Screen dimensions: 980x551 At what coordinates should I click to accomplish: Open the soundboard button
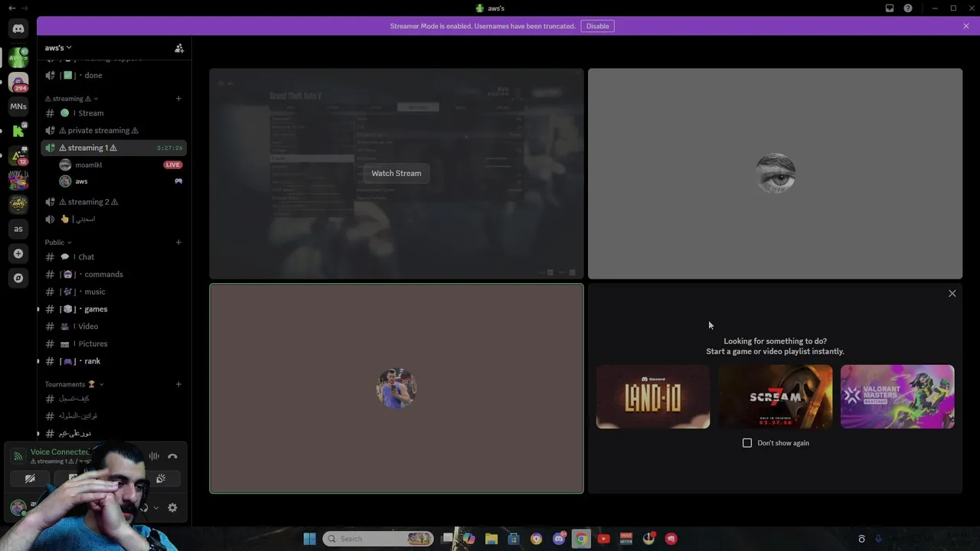point(161,479)
